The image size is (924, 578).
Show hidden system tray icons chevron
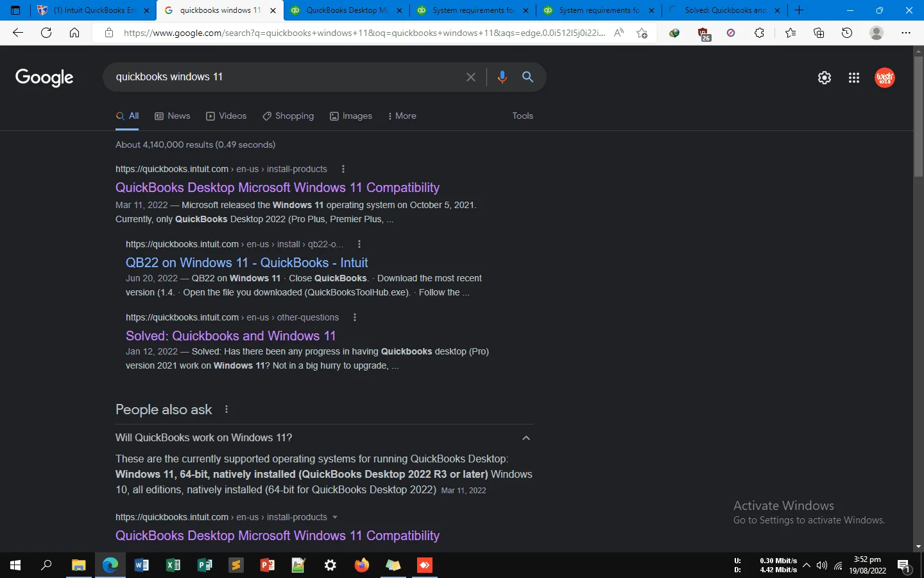807,565
